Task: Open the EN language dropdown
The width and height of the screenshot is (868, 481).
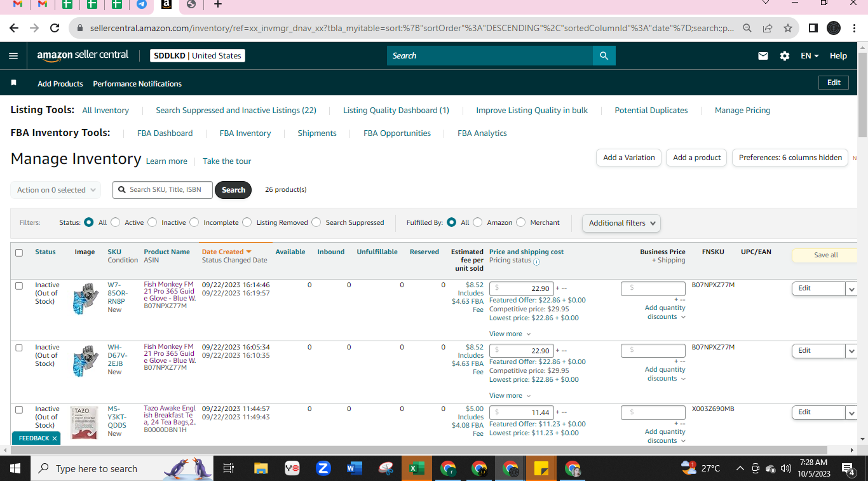Action: [x=810, y=56]
